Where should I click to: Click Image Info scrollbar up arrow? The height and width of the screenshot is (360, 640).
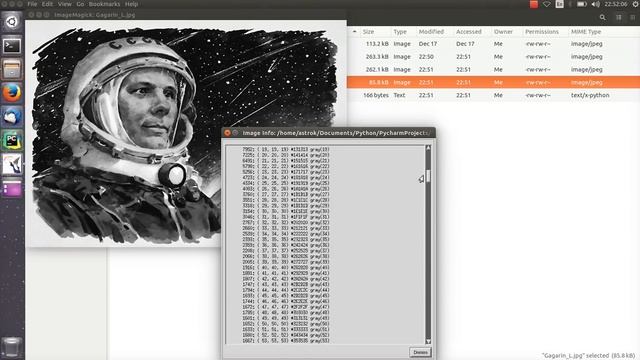point(428,148)
